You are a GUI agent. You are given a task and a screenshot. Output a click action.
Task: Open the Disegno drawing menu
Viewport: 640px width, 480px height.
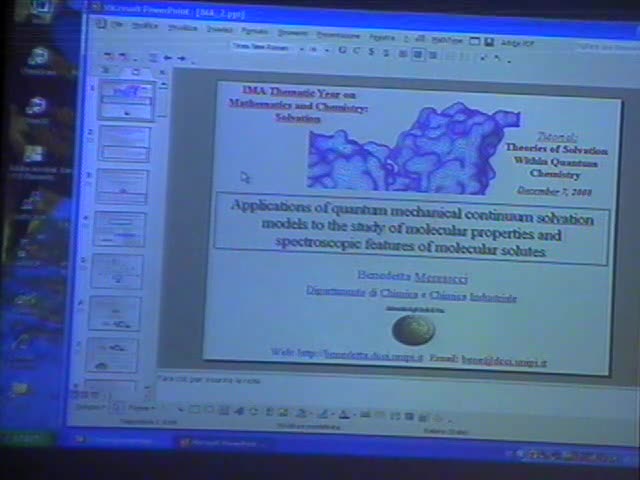tap(90, 407)
